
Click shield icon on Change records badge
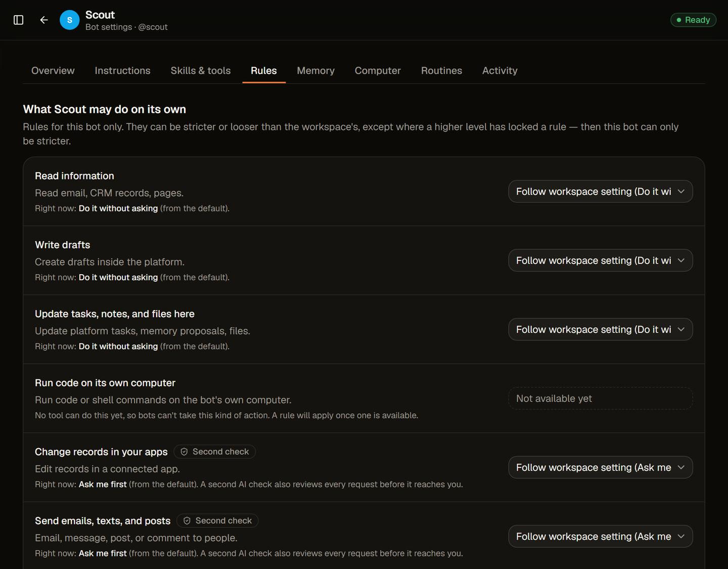click(x=184, y=452)
